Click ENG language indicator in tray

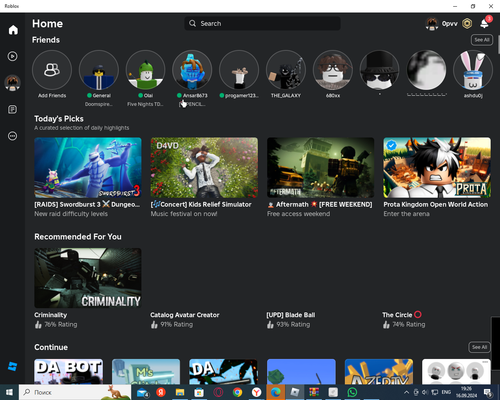coord(446,392)
